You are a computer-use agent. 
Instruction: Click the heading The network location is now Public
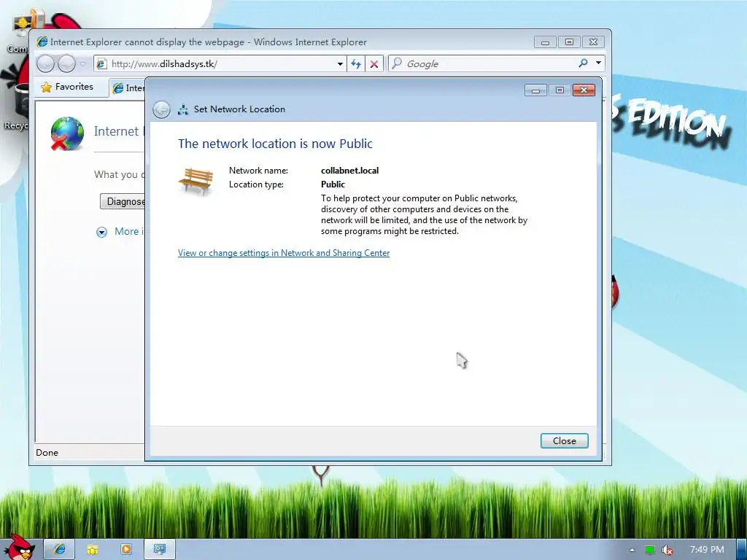(x=275, y=144)
